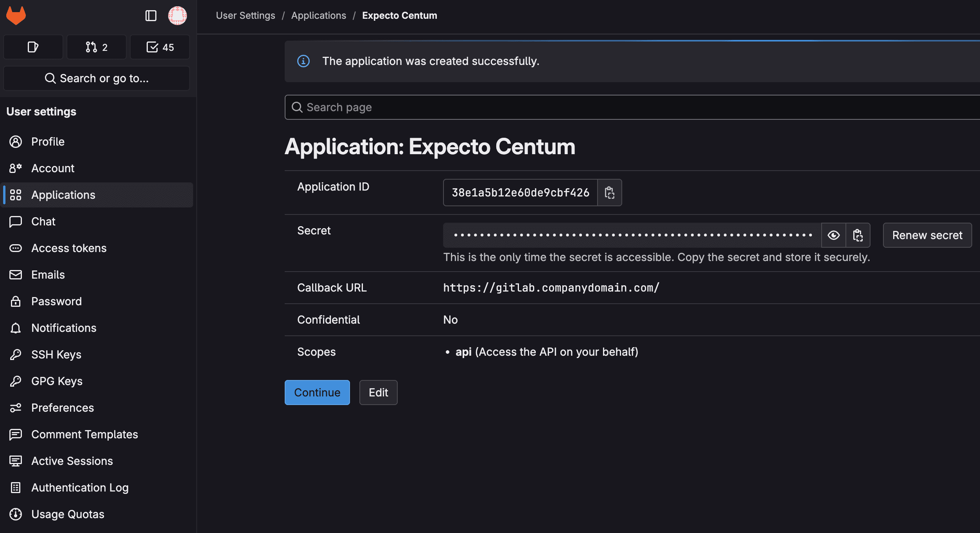This screenshot has width=980, height=533.
Task: Click the Account gear-person icon
Action: (x=16, y=168)
